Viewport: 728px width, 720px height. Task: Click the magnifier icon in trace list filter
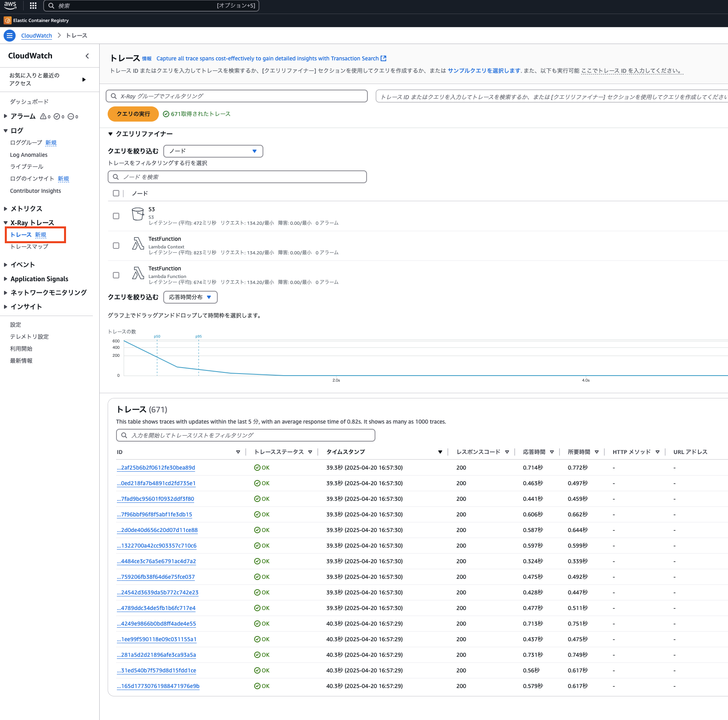[x=124, y=435]
